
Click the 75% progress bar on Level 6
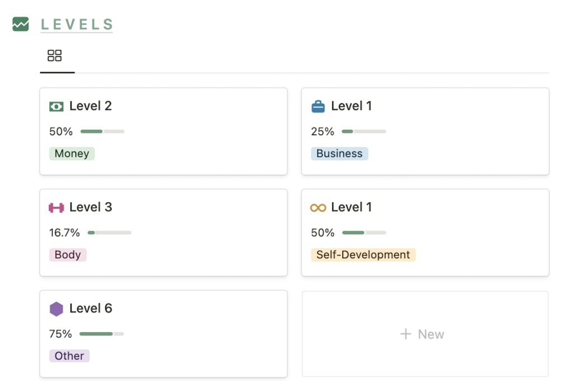coord(101,334)
